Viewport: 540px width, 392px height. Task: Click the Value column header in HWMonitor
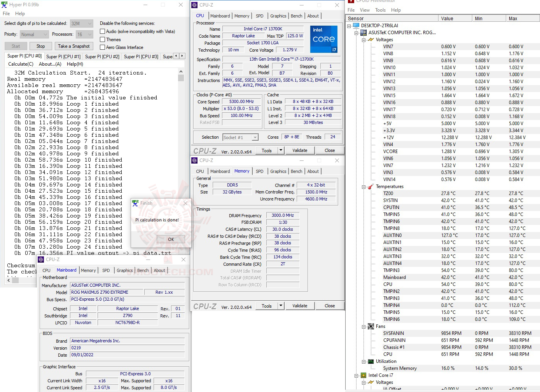pos(454,18)
